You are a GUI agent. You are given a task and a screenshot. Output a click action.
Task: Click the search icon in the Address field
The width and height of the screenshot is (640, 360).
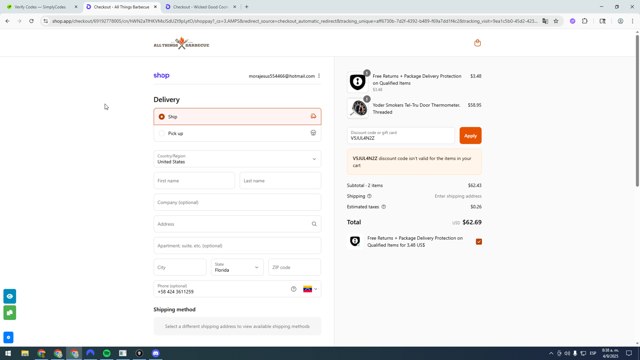[314, 224]
